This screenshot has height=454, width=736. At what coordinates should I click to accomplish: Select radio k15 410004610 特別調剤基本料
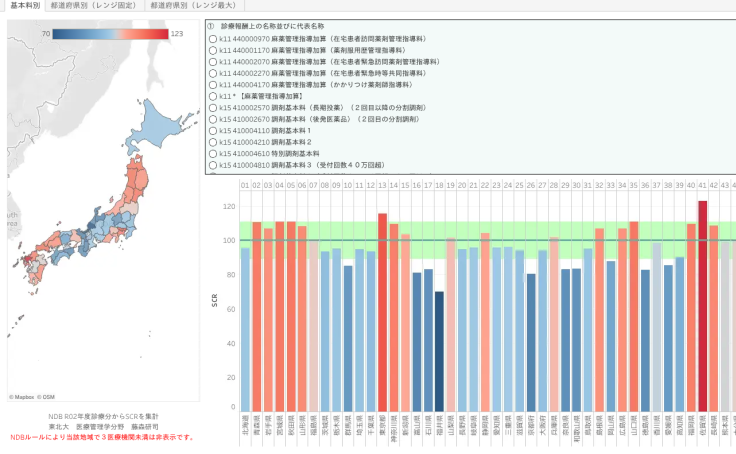coord(213,154)
